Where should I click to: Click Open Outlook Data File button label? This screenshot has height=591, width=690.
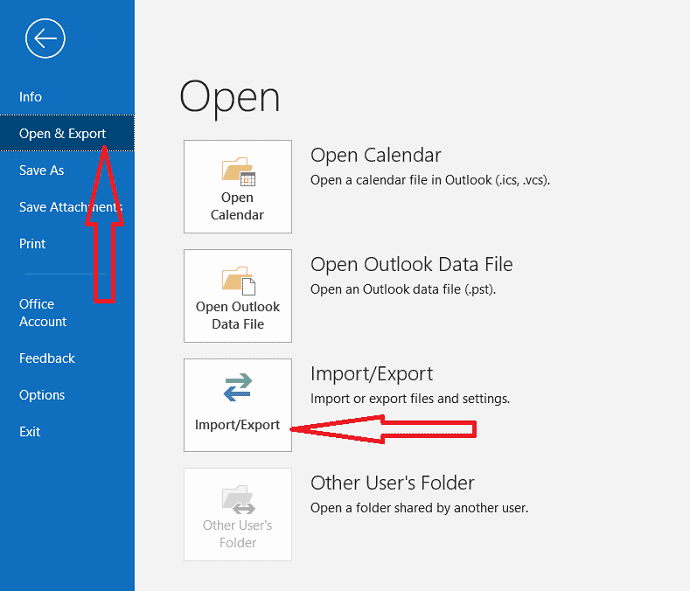(238, 315)
